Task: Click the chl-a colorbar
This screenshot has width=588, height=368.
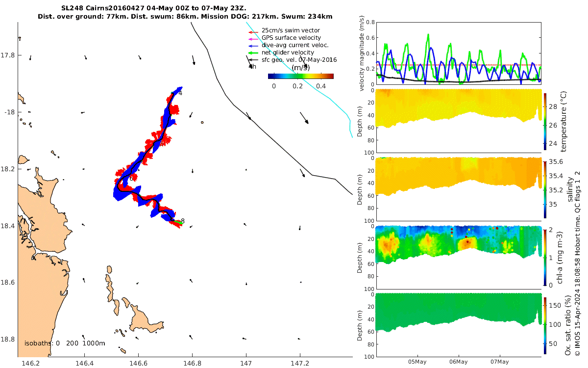Action: pos(545,257)
